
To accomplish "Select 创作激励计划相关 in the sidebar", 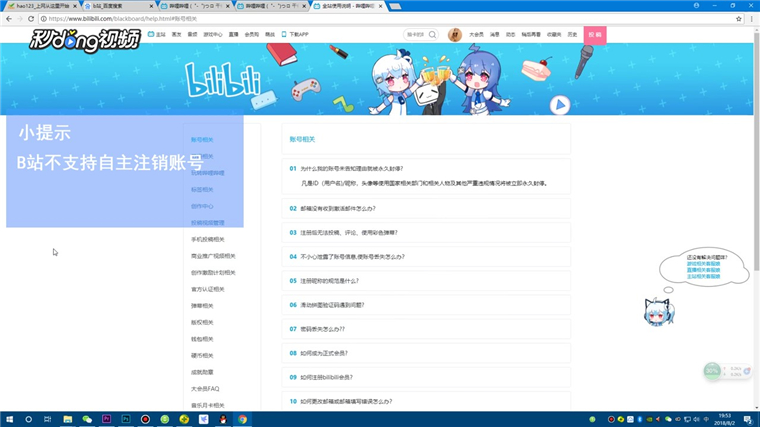I will tap(213, 272).
